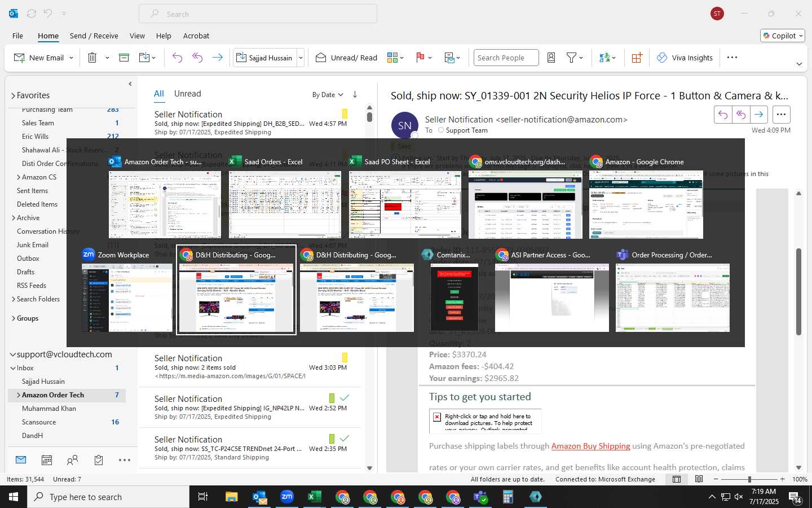Open File Explorer from the taskbar

pos(232,497)
